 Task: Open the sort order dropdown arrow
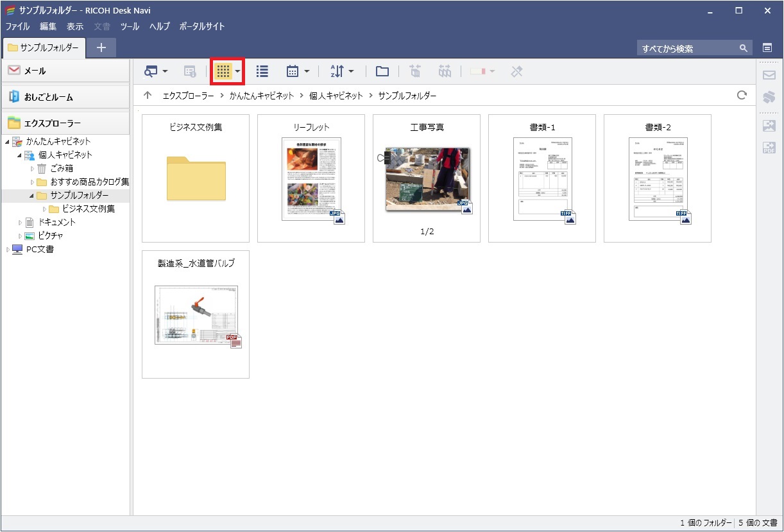click(352, 71)
